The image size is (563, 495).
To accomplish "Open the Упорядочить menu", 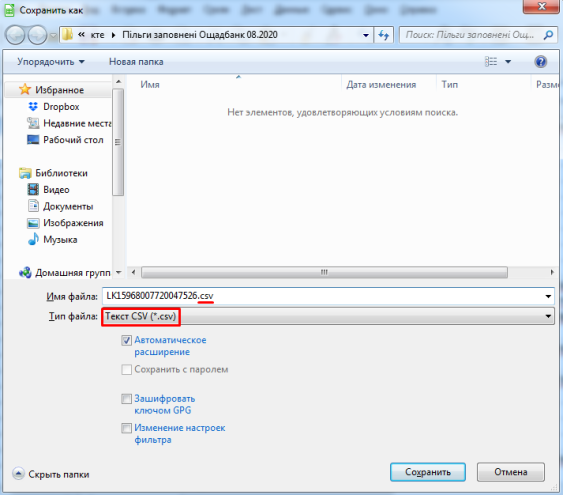I will (51, 62).
